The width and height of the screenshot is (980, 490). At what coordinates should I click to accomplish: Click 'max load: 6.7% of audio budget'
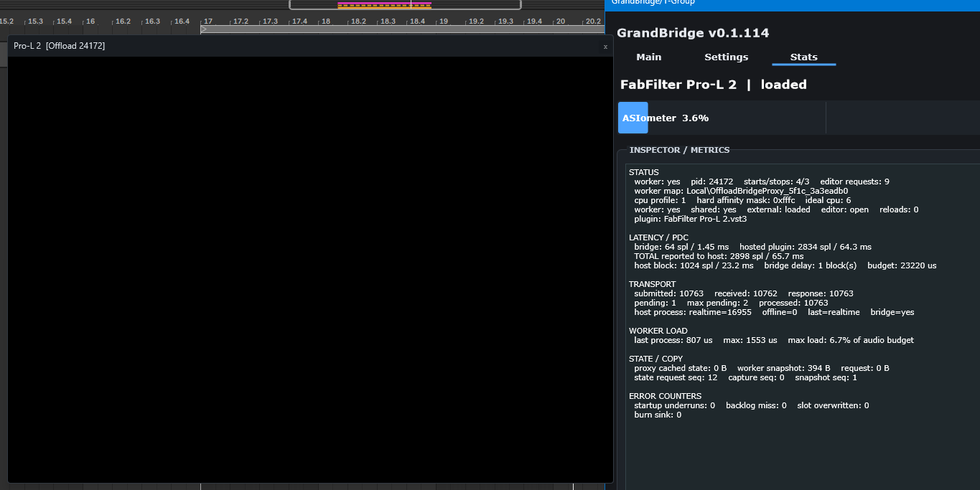(851, 340)
